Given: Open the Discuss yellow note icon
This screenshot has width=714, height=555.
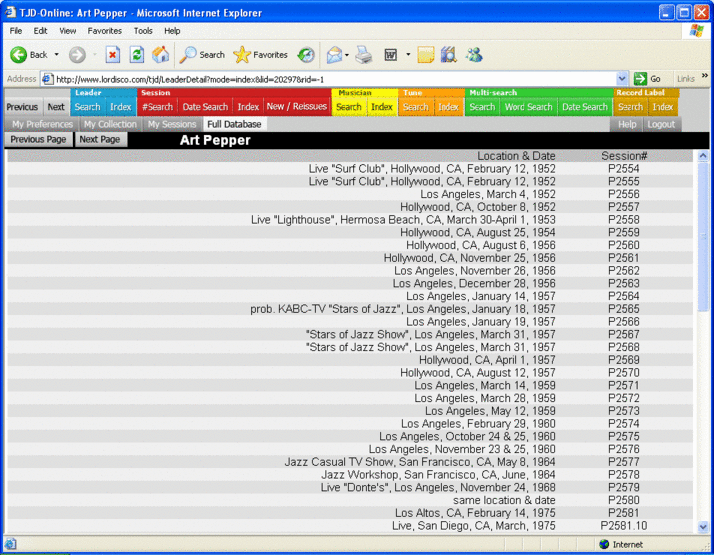Looking at the screenshot, I should pyautogui.click(x=425, y=55).
